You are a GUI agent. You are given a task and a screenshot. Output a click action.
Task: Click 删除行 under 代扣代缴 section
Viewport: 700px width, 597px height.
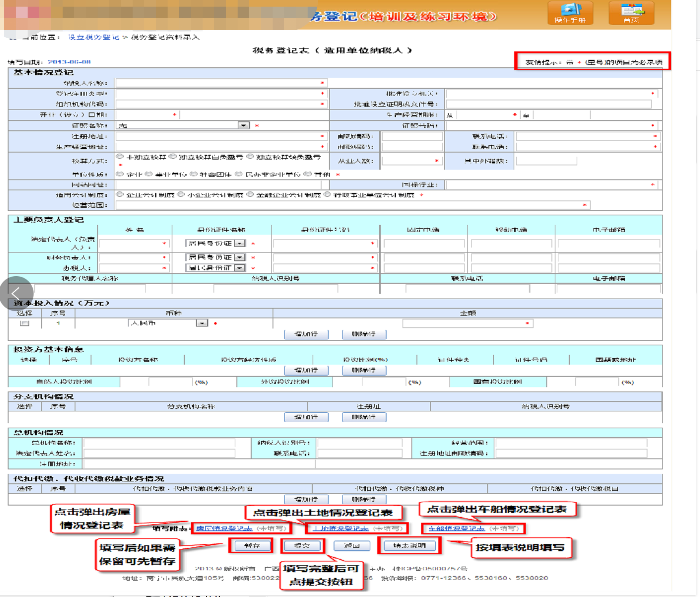pyautogui.click(x=364, y=499)
